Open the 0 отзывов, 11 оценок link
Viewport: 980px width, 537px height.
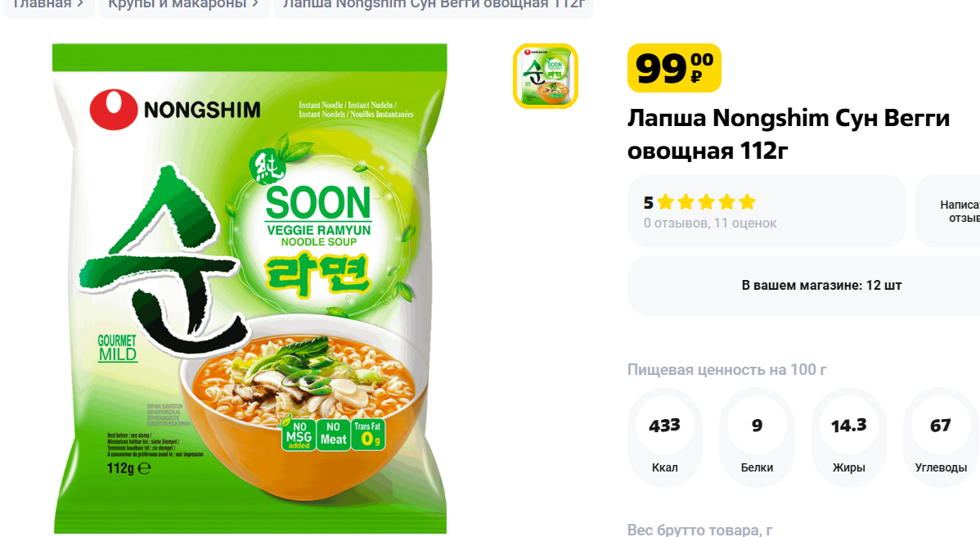click(710, 223)
